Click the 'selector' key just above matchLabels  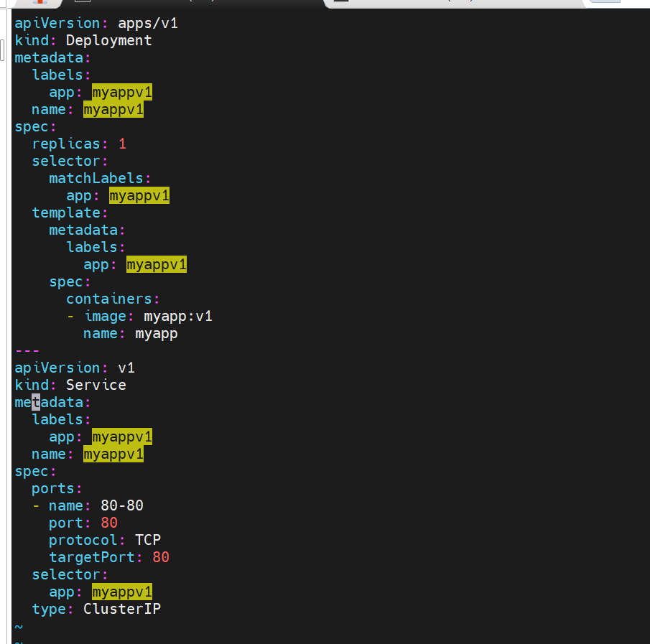pos(66,162)
